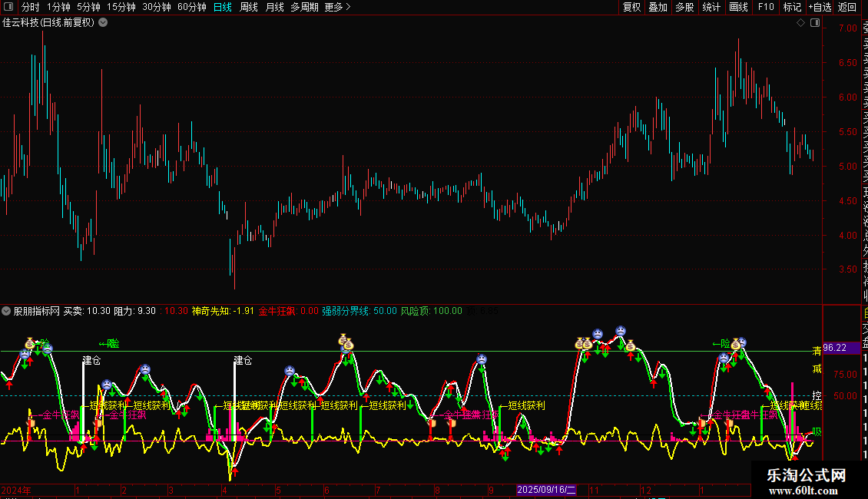Add stock via +自选

[820, 7]
